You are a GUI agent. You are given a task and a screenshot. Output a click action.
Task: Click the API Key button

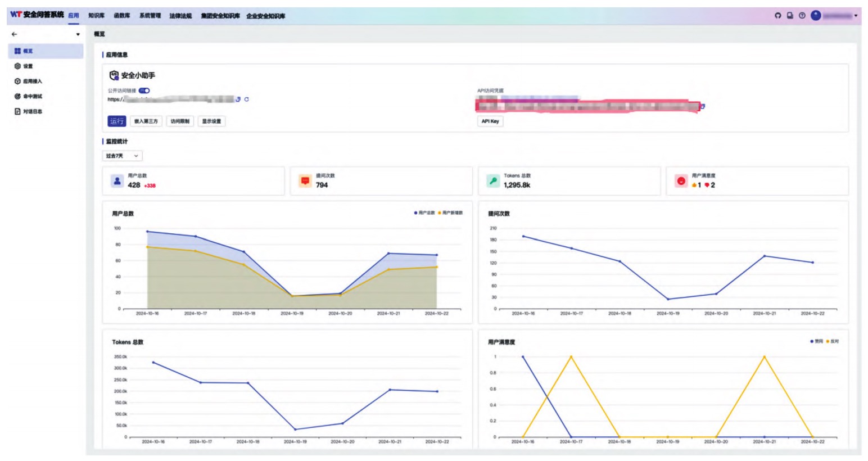click(x=490, y=121)
